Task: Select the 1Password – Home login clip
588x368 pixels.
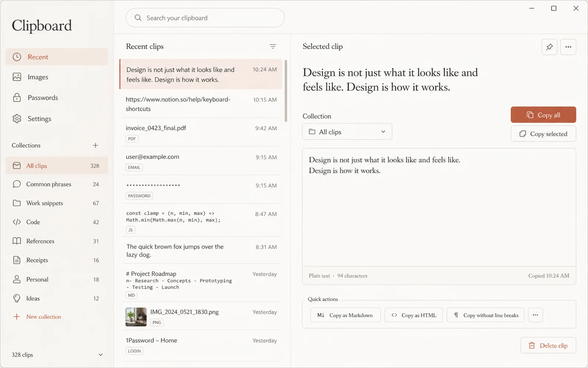Action: [x=201, y=345]
